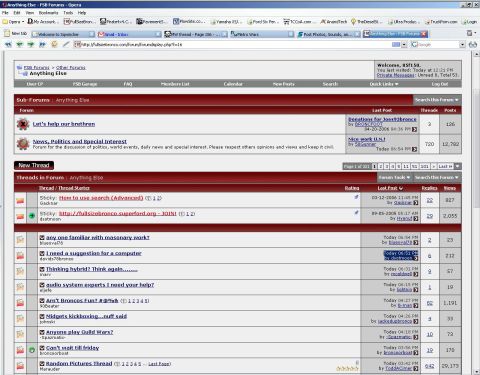Open the Help menu

coord(82,13)
